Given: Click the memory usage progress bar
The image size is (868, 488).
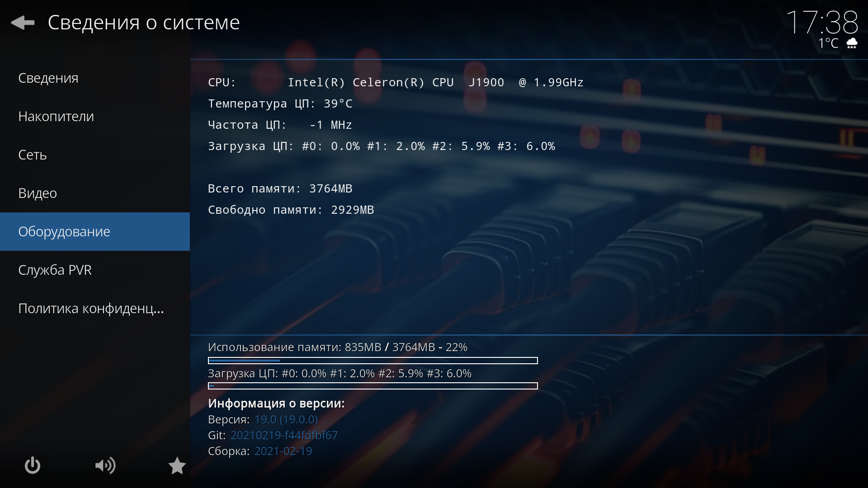Looking at the screenshot, I should [373, 361].
